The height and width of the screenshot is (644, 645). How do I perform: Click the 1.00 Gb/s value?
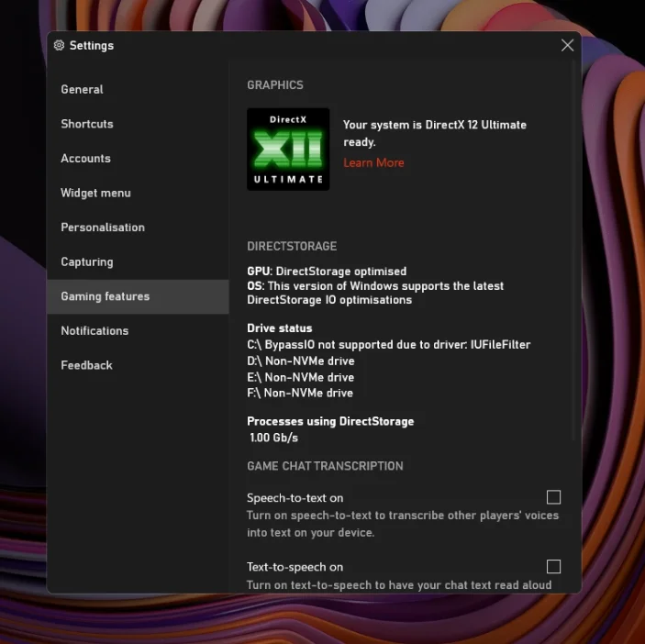[274, 438]
